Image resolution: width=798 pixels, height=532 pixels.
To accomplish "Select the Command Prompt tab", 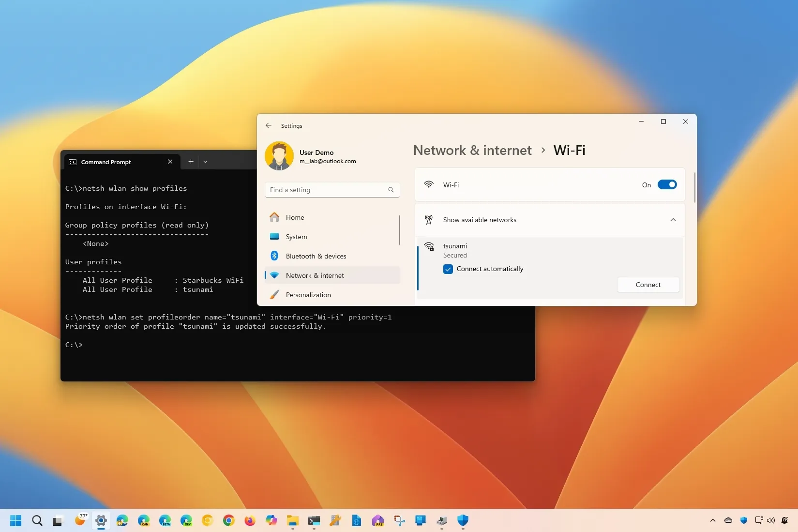I will pos(106,162).
